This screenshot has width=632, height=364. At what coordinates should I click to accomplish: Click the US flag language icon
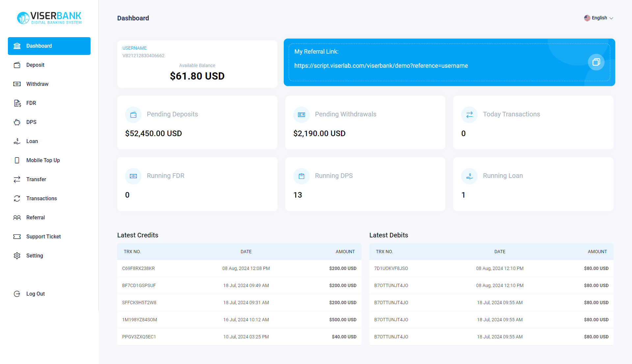[587, 18]
